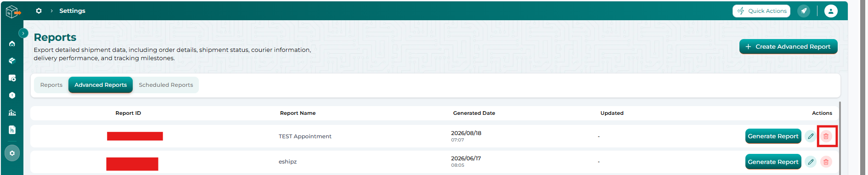Viewport: 868px width, 175px height.
Task: Click the shield alert sidebar icon
Action: (12, 96)
